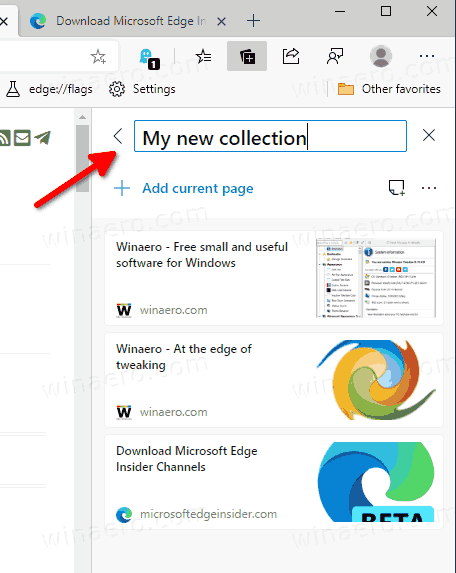The image size is (456, 573).
Task: Click the page scrollbar up arrow
Action: tap(83, 117)
